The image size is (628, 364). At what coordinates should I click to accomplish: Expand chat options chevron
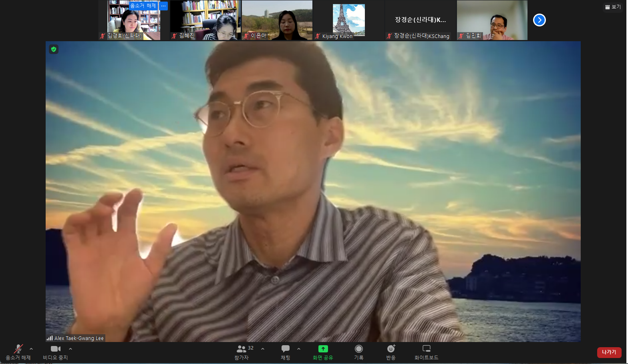pos(299,349)
